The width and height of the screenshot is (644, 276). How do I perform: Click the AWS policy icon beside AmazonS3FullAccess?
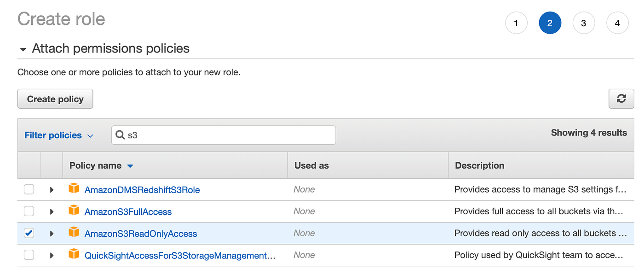(74, 211)
